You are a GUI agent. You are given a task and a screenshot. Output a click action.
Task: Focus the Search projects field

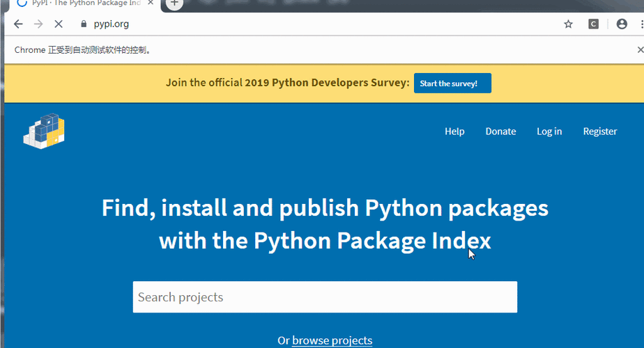coord(325,297)
